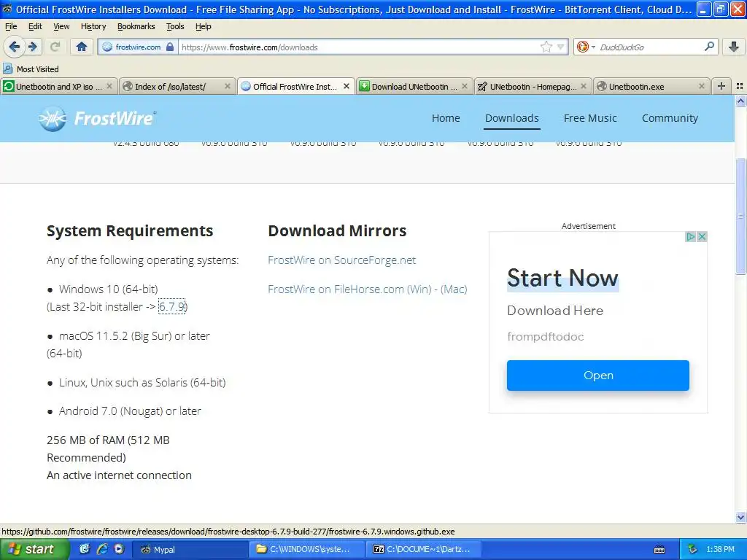
Task: Switch to the 7-Zip C:\DOCUME~1 taskbar window
Action: click(425, 549)
